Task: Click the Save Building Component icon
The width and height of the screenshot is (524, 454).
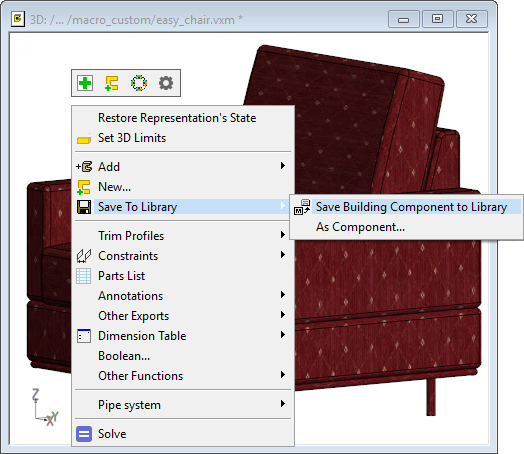Action: pos(302,207)
